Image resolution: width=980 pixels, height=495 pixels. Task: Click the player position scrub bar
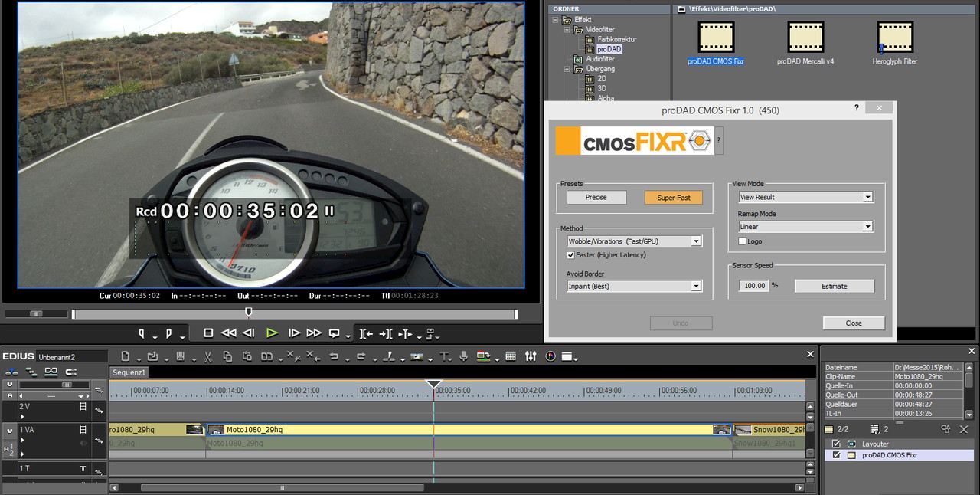tap(294, 314)
